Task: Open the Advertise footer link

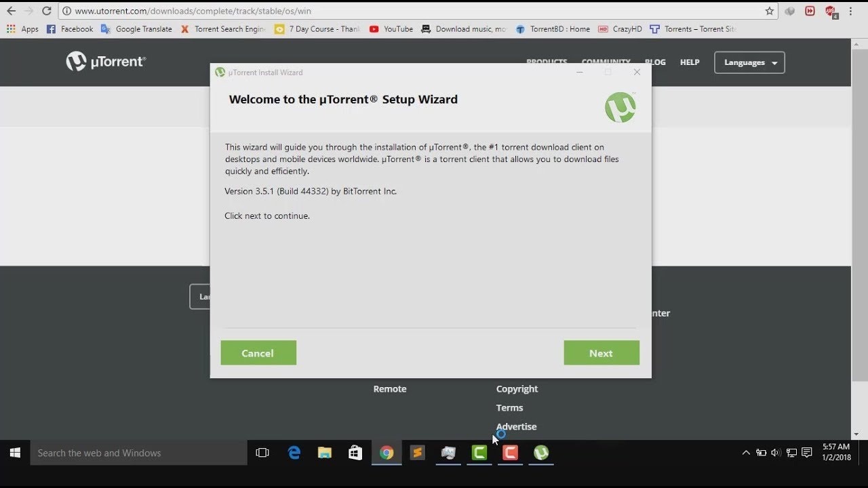Action: pos(516,426)
